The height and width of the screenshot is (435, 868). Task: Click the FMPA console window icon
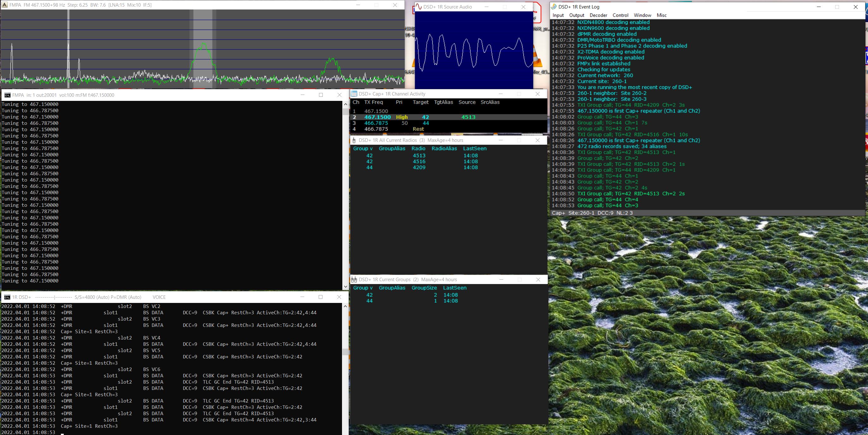tap(7, 95)
